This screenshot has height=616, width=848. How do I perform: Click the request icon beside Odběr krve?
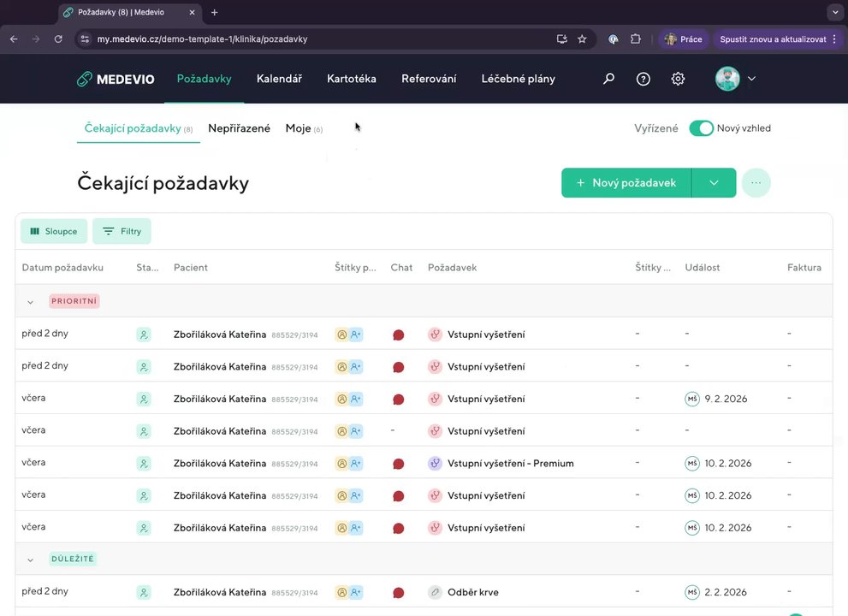point(435,592)
